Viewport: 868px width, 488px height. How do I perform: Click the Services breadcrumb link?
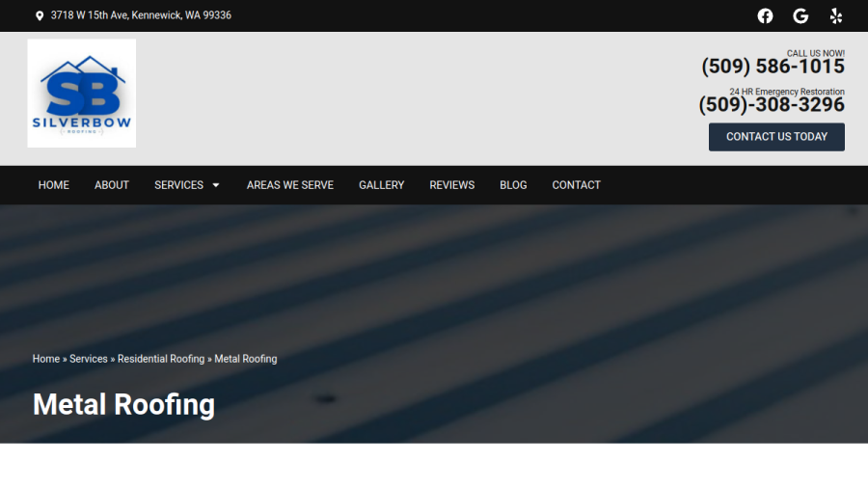pyautogui.click(x=89, y=359)
